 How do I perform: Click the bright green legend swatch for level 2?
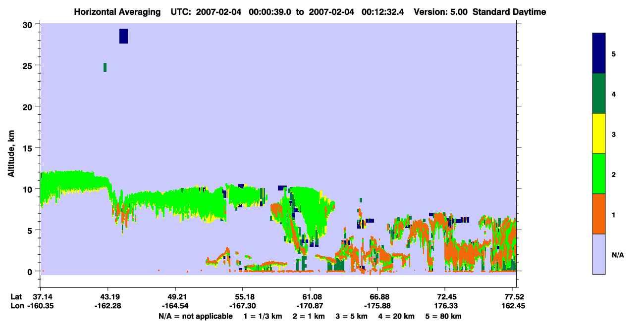599,174
